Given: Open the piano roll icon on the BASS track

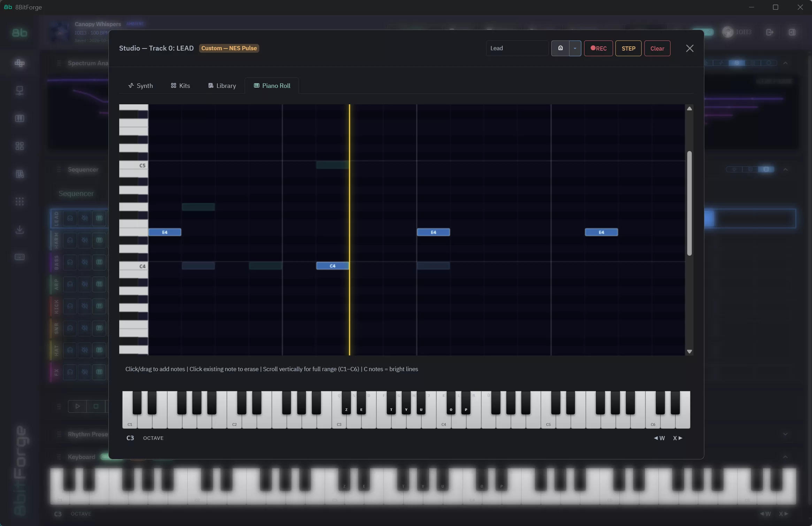Looking at the screenshot, I should pyautogui.click(x=99, y=262).
